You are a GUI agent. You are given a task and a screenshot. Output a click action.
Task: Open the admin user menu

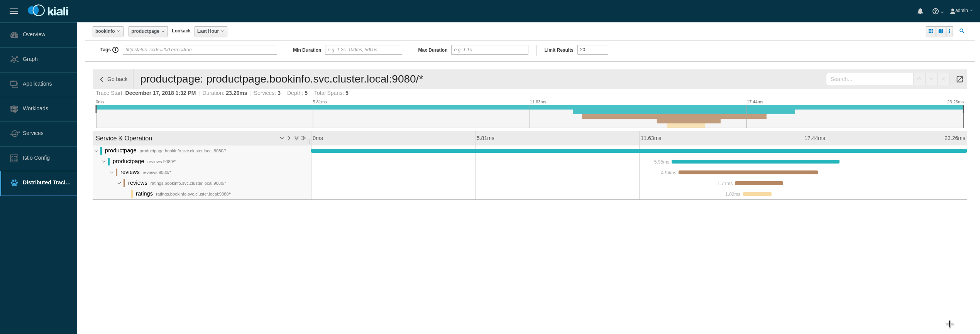coord(961,11)
